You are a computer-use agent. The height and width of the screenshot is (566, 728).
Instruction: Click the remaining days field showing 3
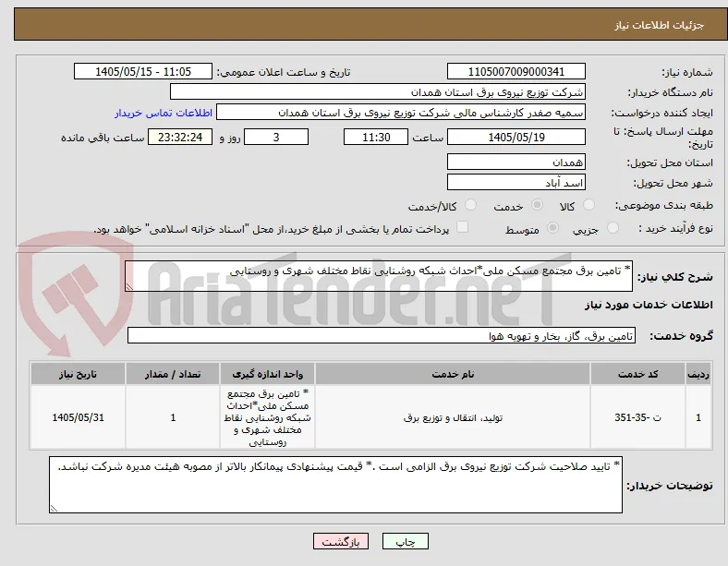[276, 137]
